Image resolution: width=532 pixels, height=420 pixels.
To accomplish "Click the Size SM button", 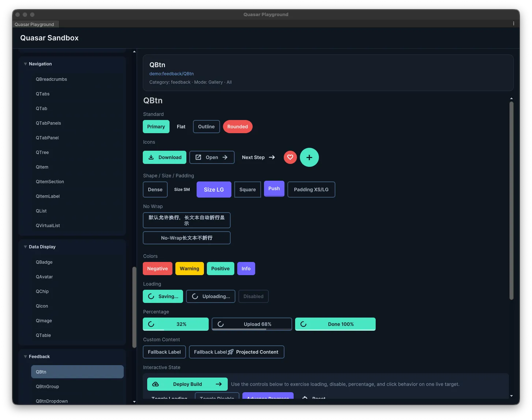I will pos(182,190).
